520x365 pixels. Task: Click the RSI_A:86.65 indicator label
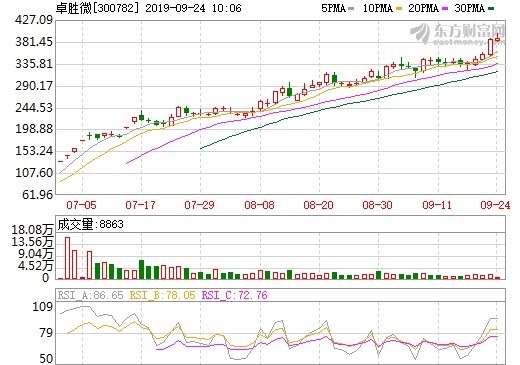click(91, 295)
